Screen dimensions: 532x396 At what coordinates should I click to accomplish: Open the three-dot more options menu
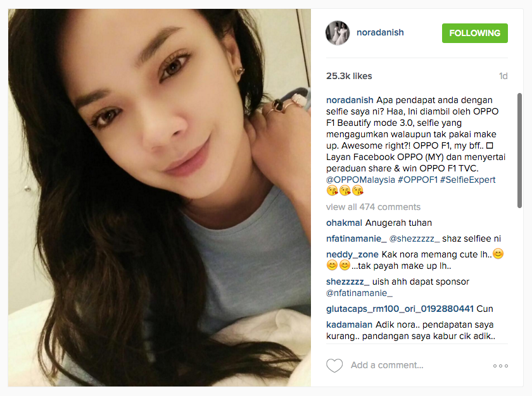click(500, 366)
